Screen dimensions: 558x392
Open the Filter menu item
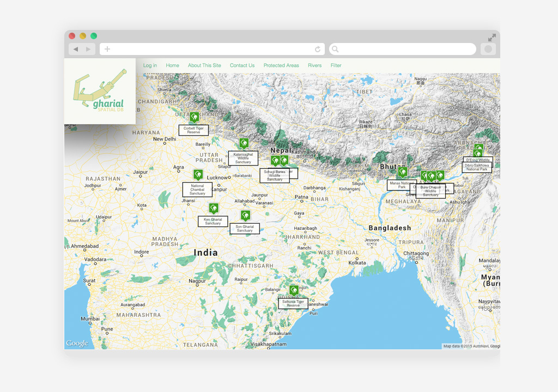click(336, 65)
